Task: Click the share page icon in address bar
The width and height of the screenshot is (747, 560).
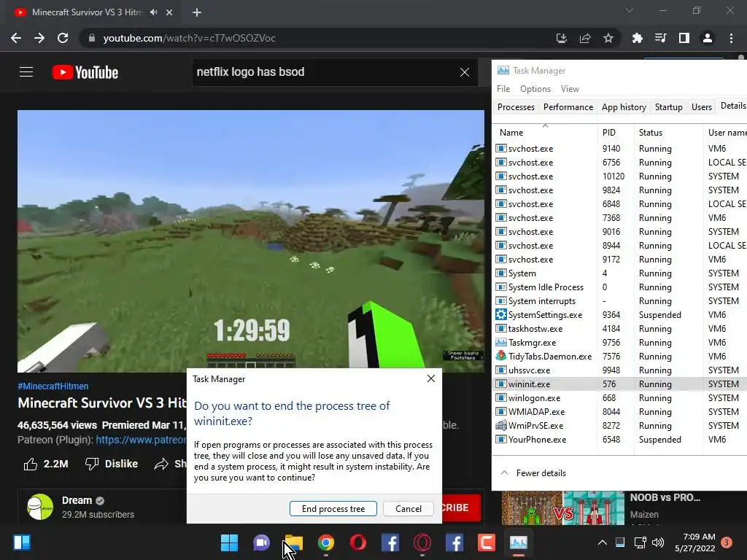Action: (x=584, y=38)
